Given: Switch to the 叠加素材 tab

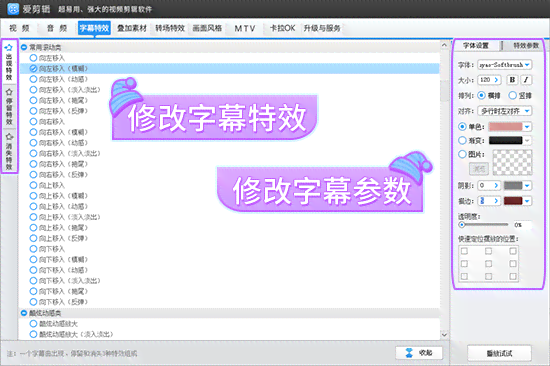Looking at the screenshot, I should (132, 28).
